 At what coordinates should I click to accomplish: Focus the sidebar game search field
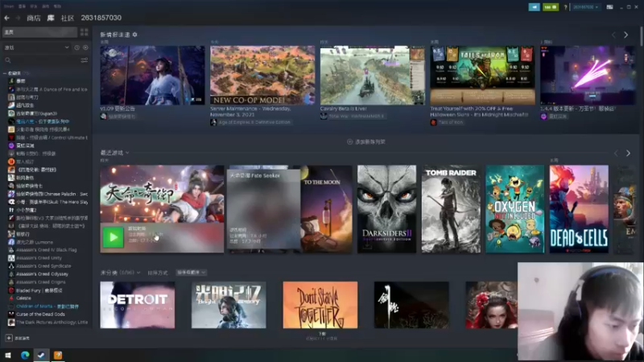coord(41,60)
